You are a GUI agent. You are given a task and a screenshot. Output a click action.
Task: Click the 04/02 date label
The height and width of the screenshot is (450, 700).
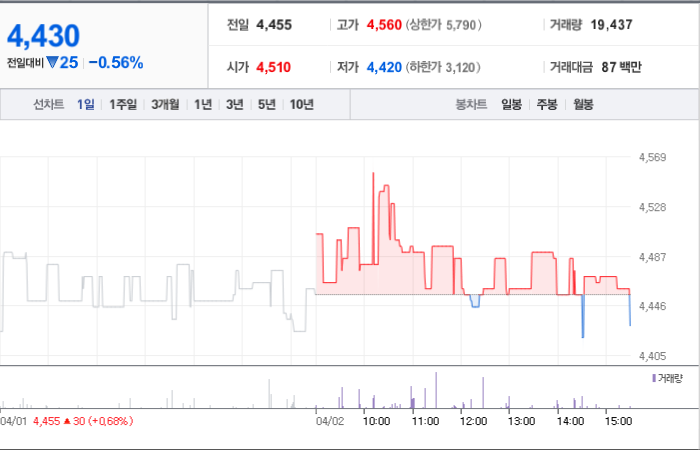tap(329, 421)
